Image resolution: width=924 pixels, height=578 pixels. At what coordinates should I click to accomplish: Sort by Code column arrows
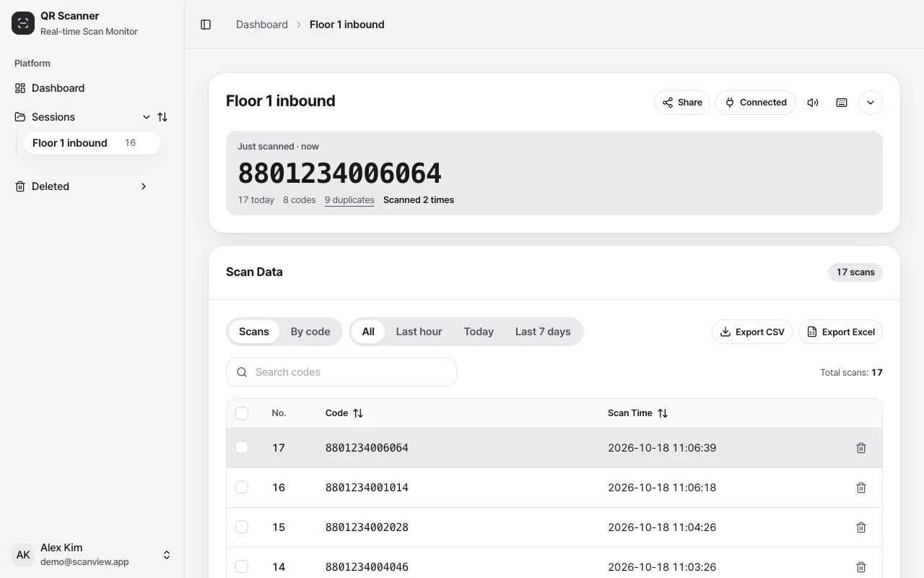point(358,413)
